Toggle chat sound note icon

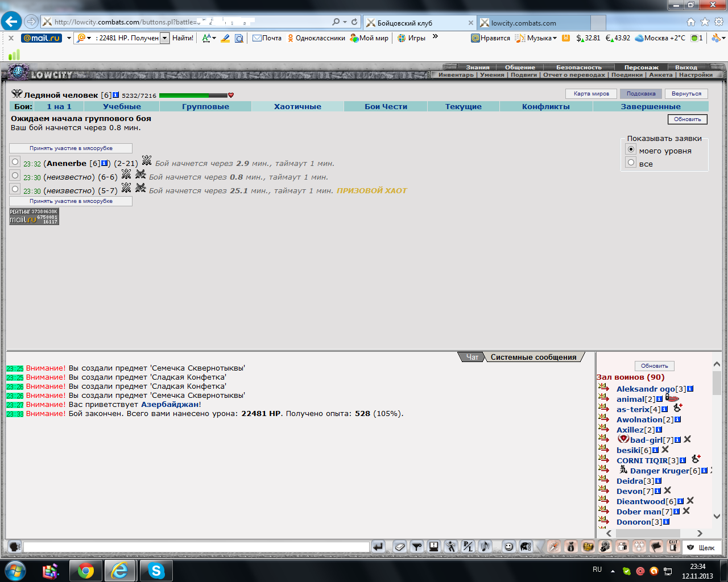click(x=485, y=547)
